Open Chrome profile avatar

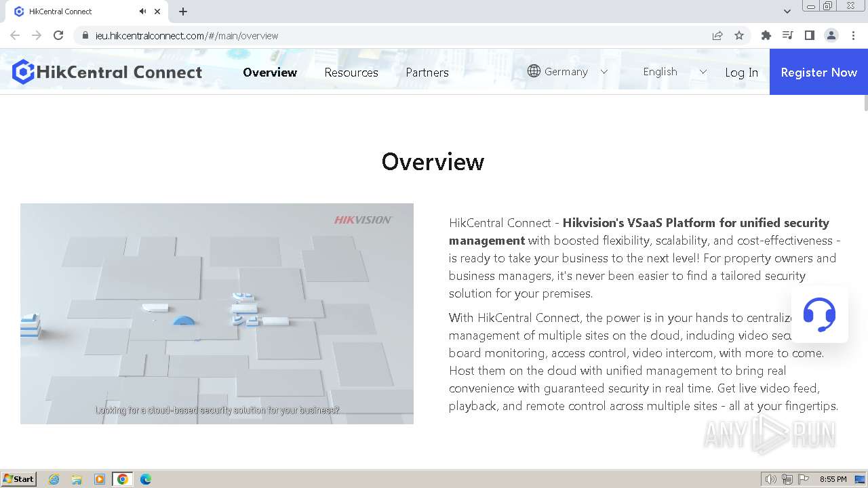pyautogui.click(x=831, y=35)
